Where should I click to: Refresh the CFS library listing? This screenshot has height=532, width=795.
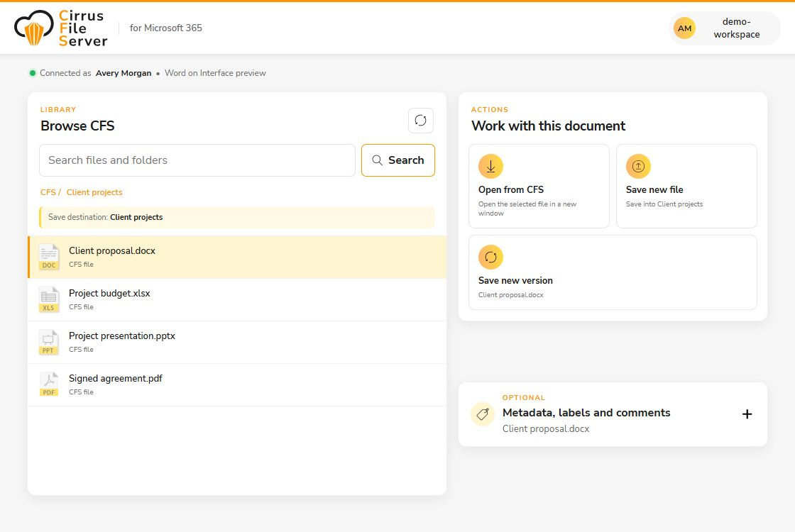coord(420,121)
